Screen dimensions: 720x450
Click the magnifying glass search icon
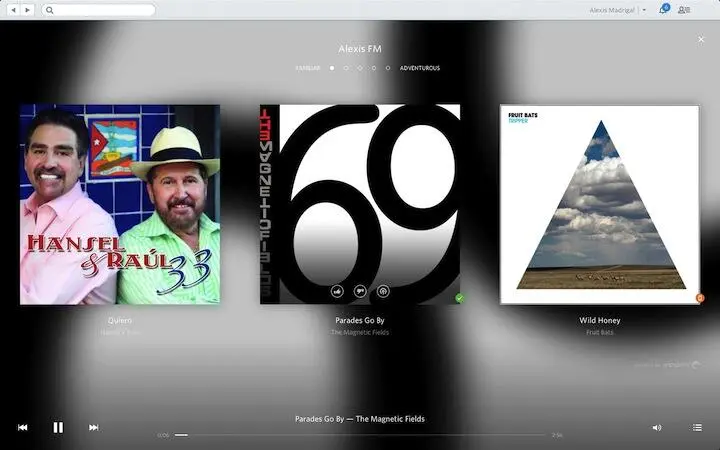point(50,10)
